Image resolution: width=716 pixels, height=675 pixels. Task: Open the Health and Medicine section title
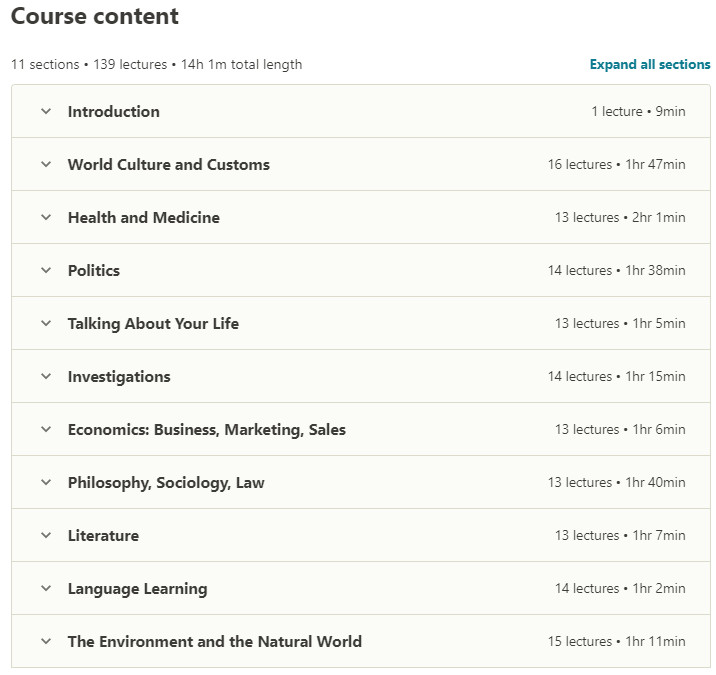(x=143, y=218)
